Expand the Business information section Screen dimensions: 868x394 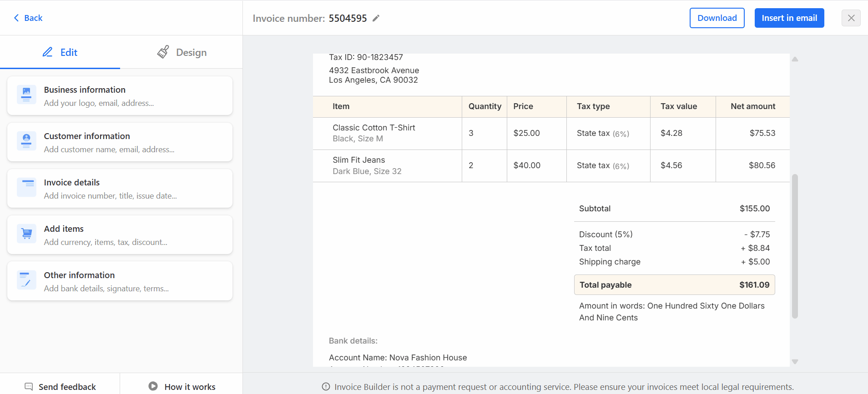pos(120,95)
